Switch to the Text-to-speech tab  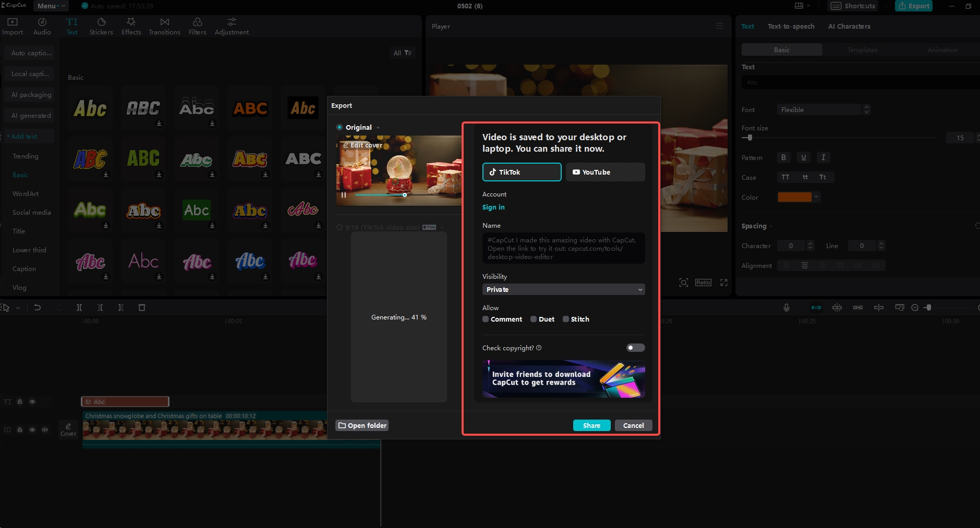tap(790, 26)
